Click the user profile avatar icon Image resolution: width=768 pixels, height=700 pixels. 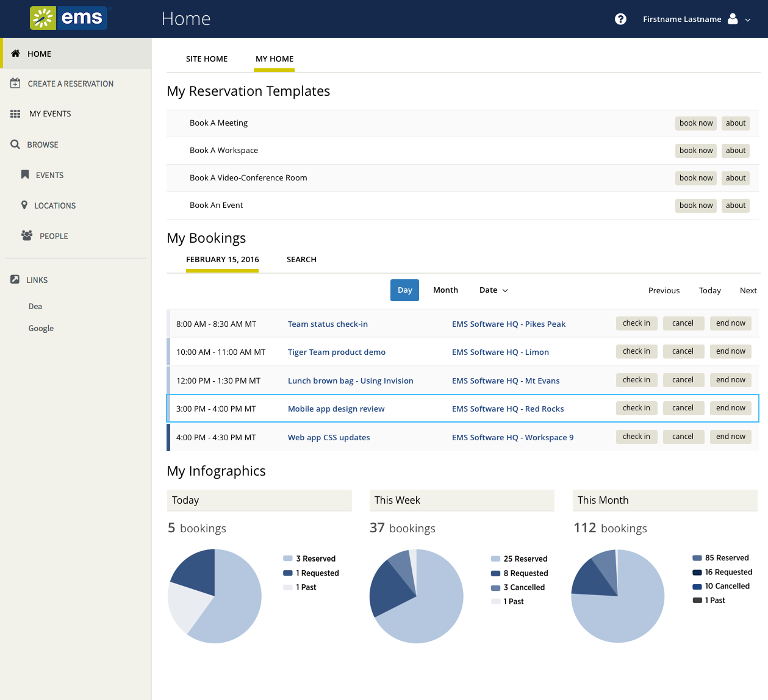(x=733, y=19)
